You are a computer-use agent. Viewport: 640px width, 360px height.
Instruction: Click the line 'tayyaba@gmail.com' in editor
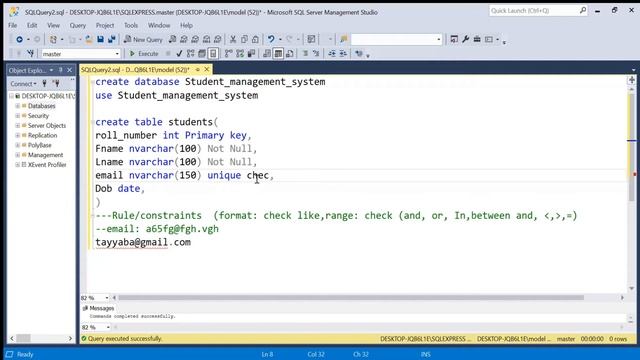(x=143, y=242)
